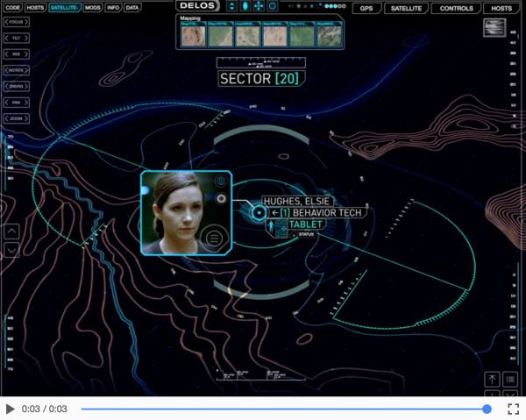
Task: Select the last Mapping terrain thumbnail
Action: (x=329, y=35)
